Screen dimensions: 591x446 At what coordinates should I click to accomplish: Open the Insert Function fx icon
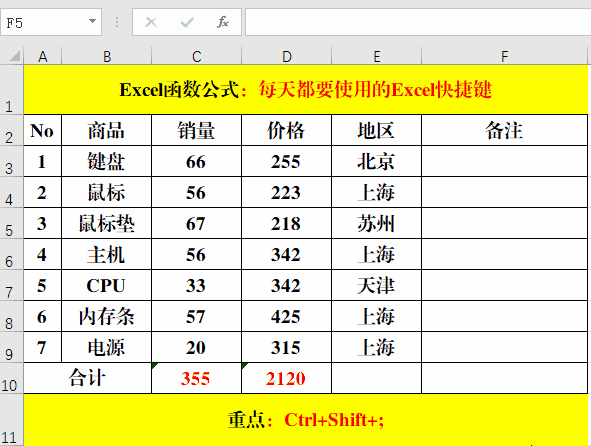[x=223, y=22]
